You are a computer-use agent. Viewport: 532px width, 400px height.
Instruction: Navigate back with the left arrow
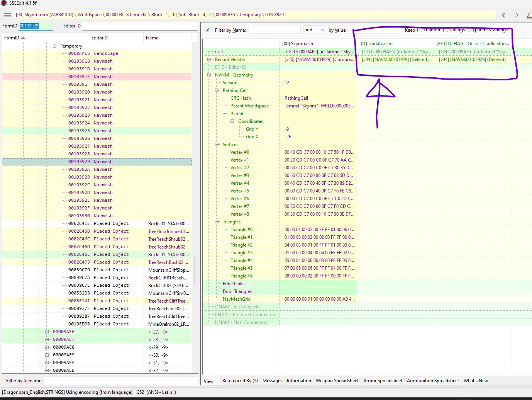pos(504,15)
